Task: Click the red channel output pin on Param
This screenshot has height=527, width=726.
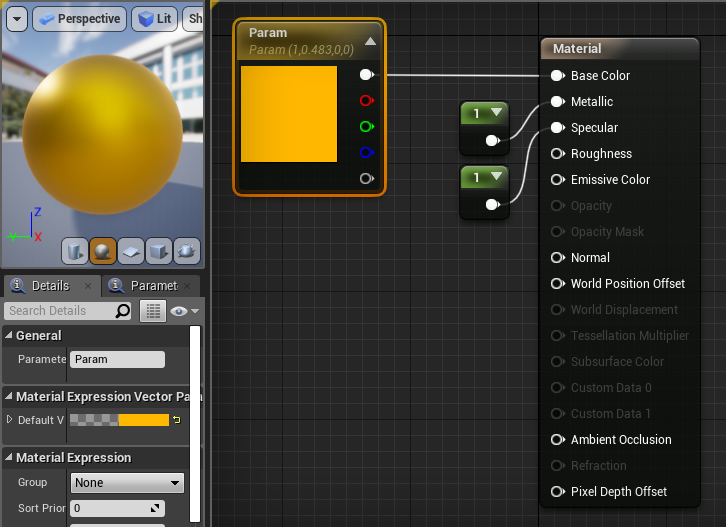Action: (366, 101)
